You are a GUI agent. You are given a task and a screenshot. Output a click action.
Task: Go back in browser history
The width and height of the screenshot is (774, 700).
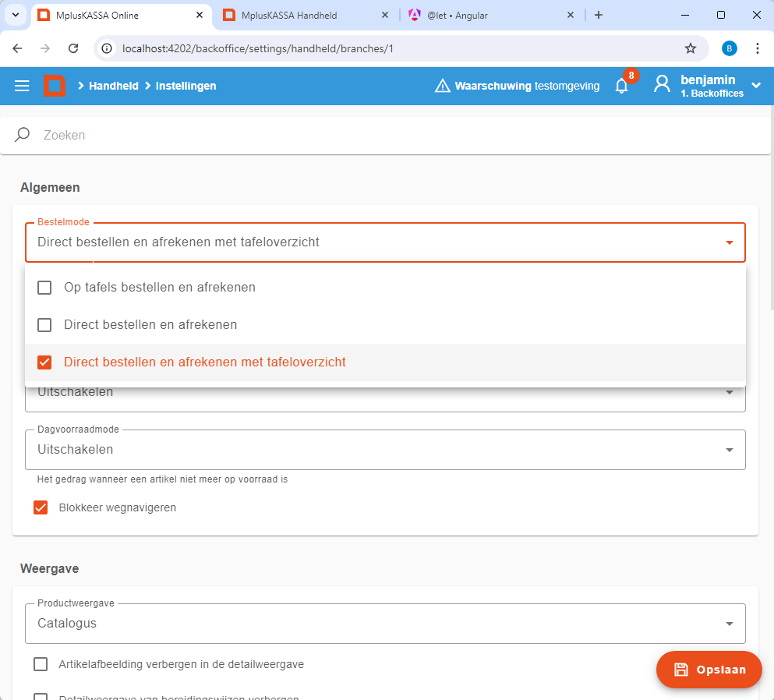pyautogui.click(x=17, y=48)
